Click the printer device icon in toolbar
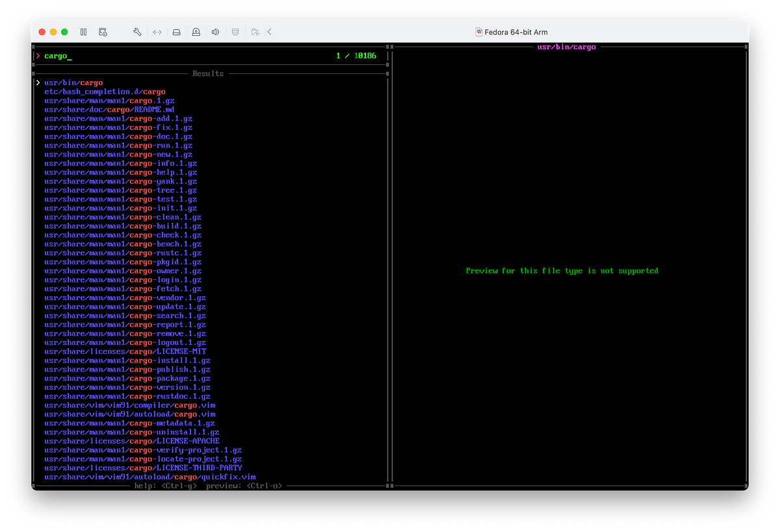 (x=235, y=32)
